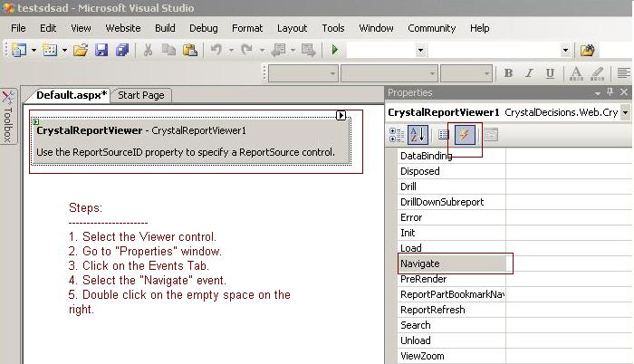Open the Toolbox side panel
Viewport: 634px width, 364px height.
click(x=8, y=117)
